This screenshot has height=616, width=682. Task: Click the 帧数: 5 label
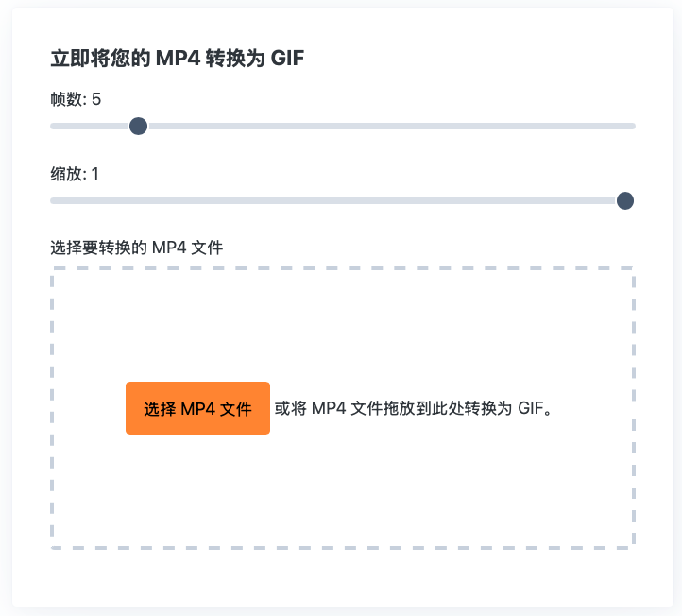[76, 99]
